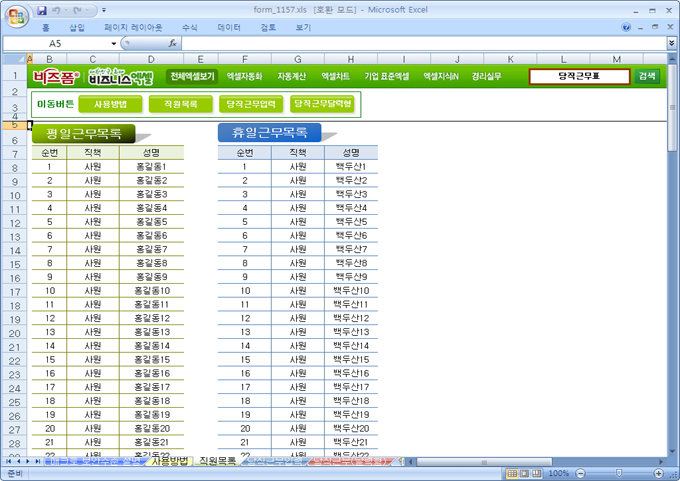This screenshot has width=680, height=481.
Task: Click the 당직근무표 search input field
Action: (579, 76)
